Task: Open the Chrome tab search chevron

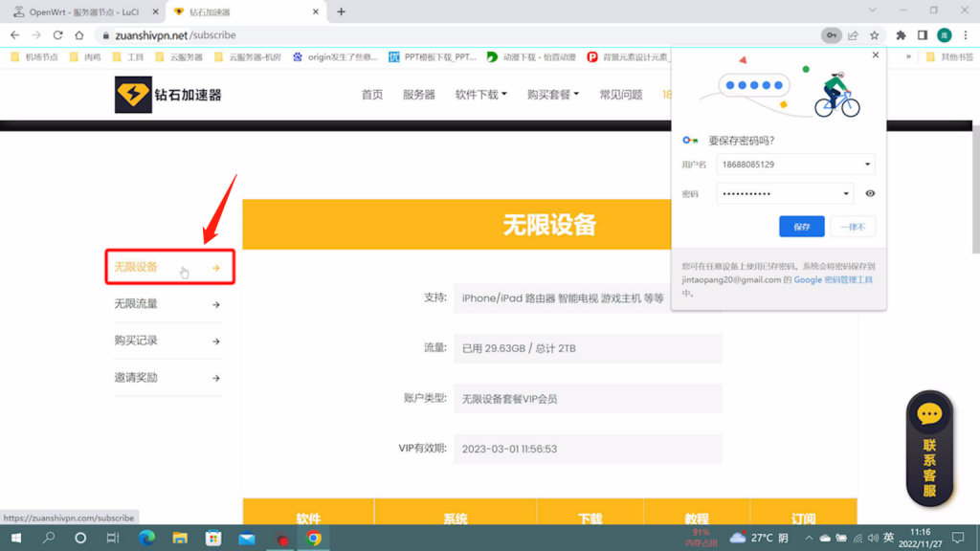Action: pyautogui.click(x=873, y=11)
